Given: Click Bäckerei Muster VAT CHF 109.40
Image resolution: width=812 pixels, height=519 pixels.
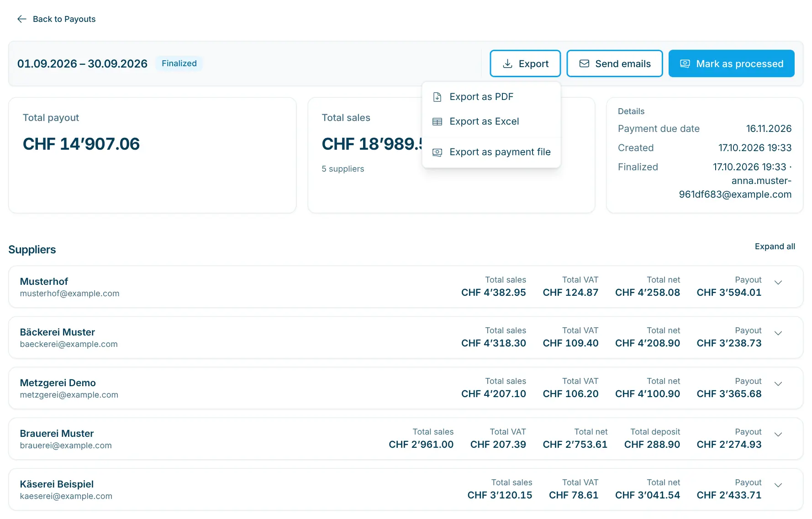Looking at the screenshot, I should (570, 343).
